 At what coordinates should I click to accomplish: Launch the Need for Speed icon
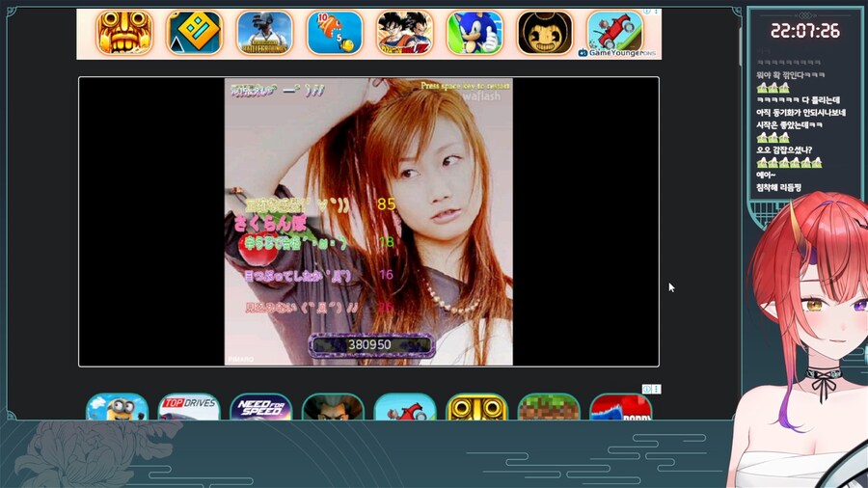(x=261, y=408)
